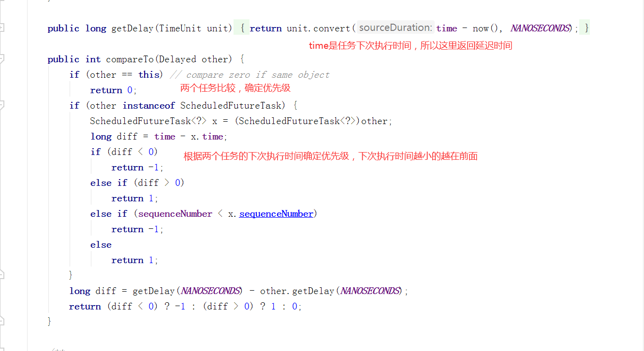The image size is (644, 351).
Task: Click the red annotation about time next execution
Action: pos(410,46)
